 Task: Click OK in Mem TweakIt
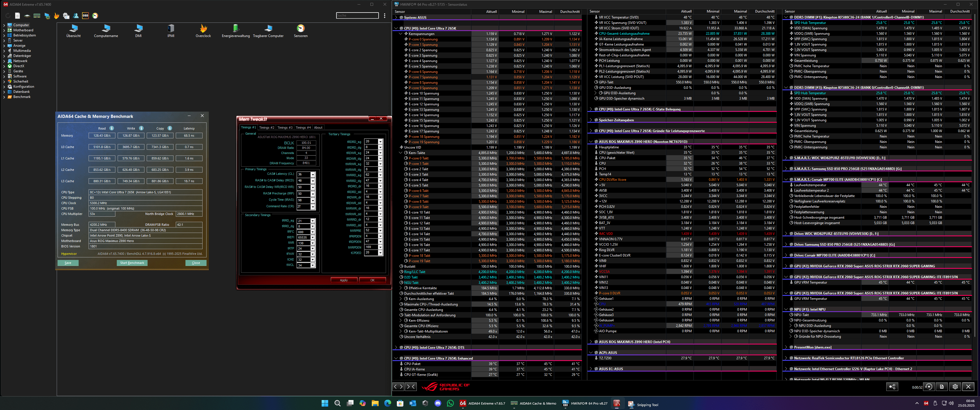tap(372, 280)
